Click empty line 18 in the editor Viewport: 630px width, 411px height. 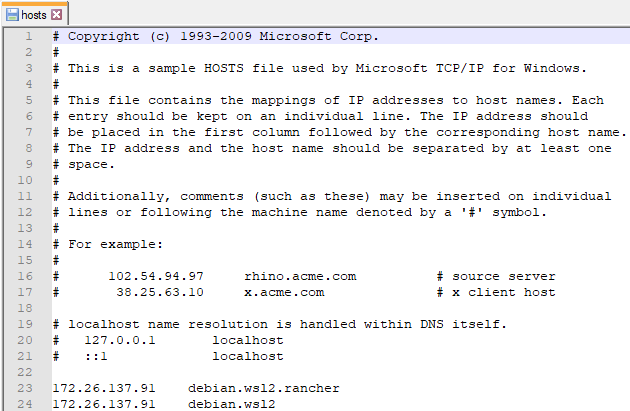pyautogui.click(x=341, y=308)
